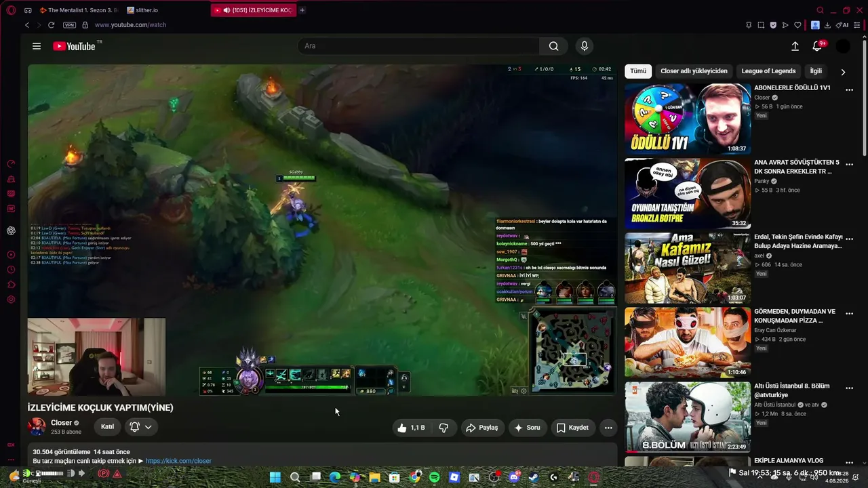Switch to the slither.io tab
Viewport: 868px width, 488px height.
click(146, 10)
